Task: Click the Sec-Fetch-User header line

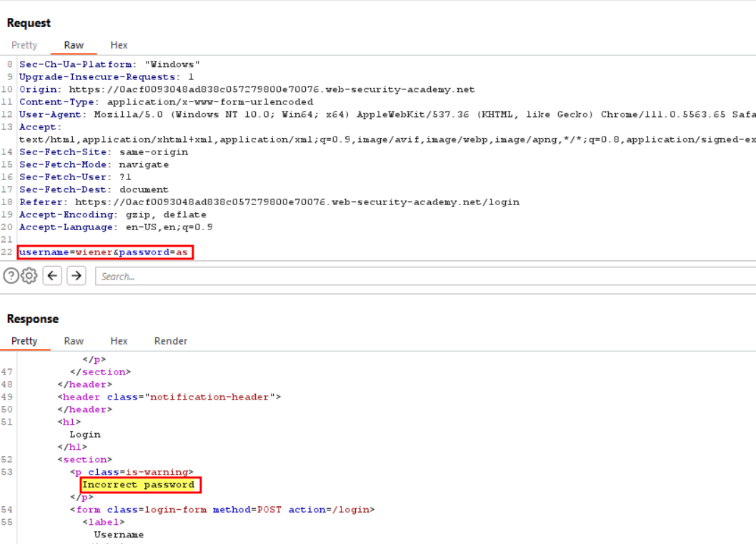Action: [75, 177]
